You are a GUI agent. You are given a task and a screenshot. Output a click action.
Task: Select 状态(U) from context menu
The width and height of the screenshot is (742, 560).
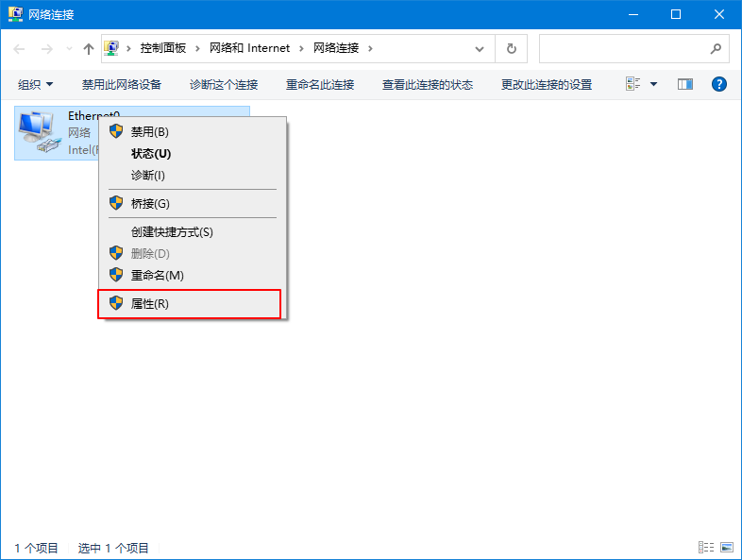coord(151,153)
